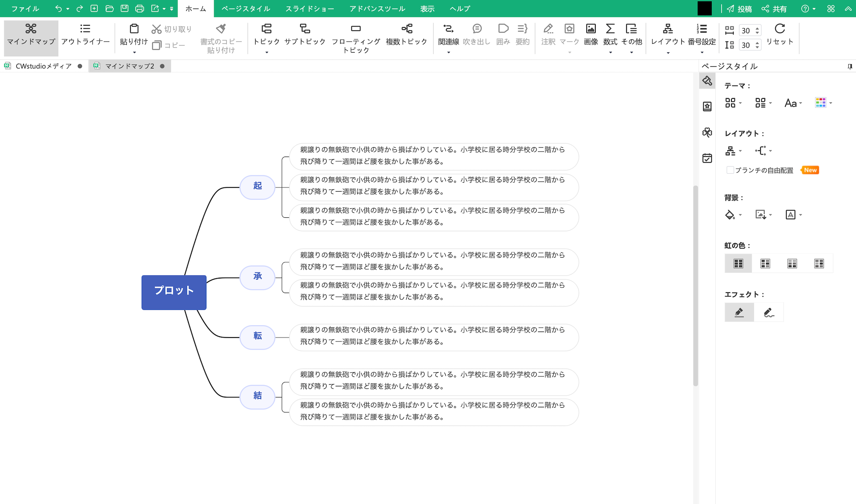Toggle the hand-drawn sketch effect
The image size is (856, 504).
769,312
